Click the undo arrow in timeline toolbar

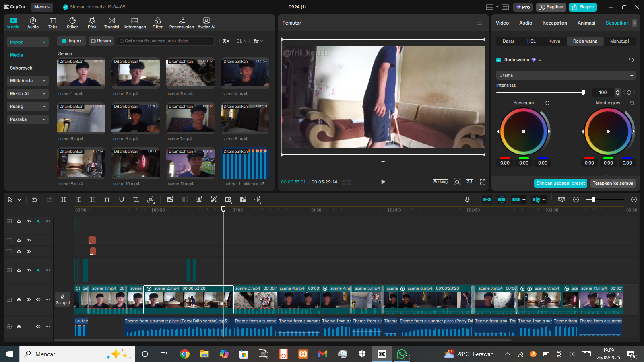pos(35,200)
